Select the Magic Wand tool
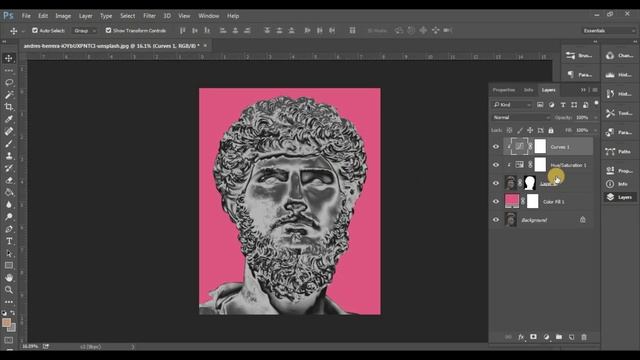The image size is (640, 360). (x=9, y=95)
